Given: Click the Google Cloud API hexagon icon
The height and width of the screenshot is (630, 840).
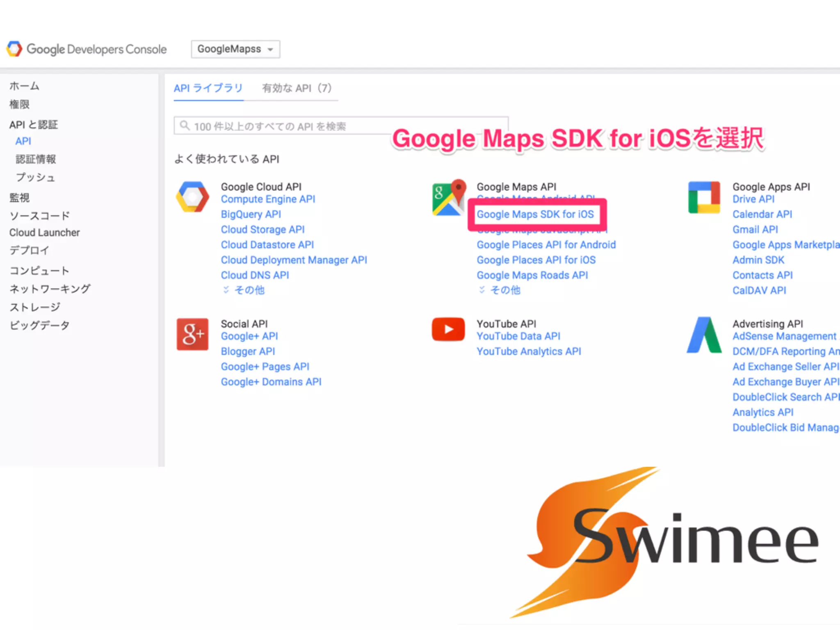Looking at the screenshot, I should (192, 197).
